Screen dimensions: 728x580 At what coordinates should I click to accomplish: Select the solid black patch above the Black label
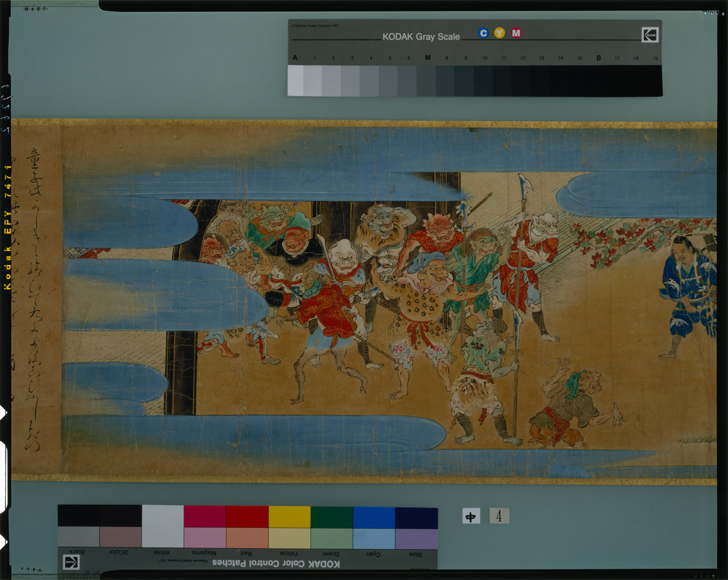pyautogui.click(x=78, y=515)
